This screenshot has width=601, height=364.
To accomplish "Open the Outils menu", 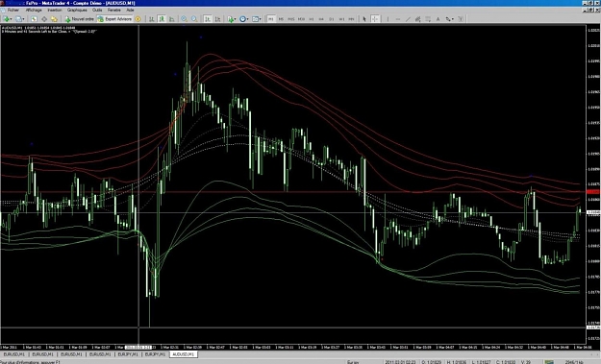I will 97,10.
